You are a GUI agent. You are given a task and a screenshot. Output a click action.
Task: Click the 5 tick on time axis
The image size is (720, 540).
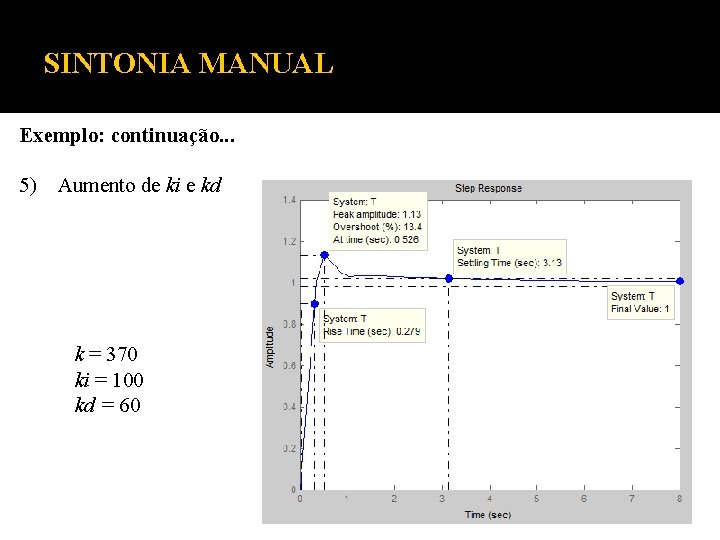536,499
